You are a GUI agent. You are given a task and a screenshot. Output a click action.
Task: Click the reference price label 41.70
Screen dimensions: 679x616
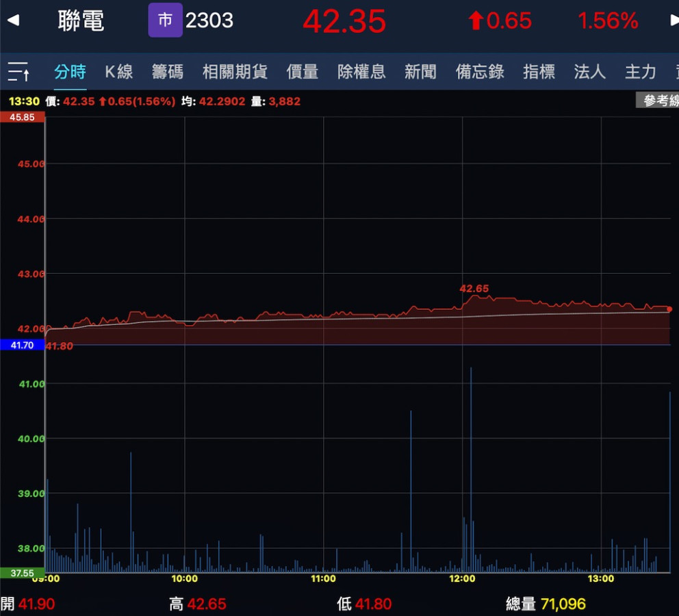click(22, 345)
